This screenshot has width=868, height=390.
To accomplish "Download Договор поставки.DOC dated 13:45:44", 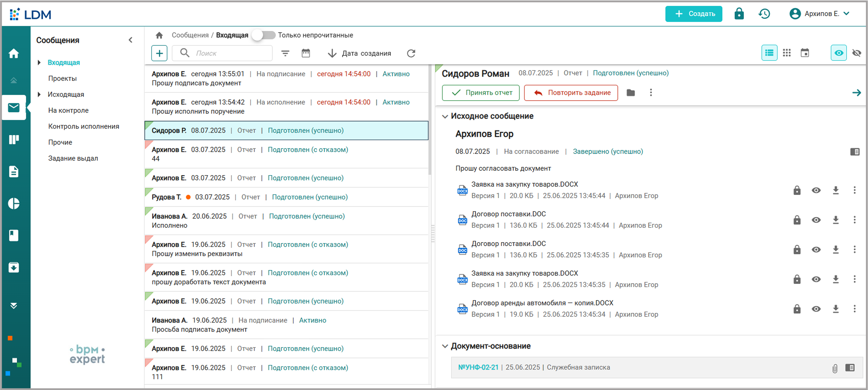I will coord(835,219).
